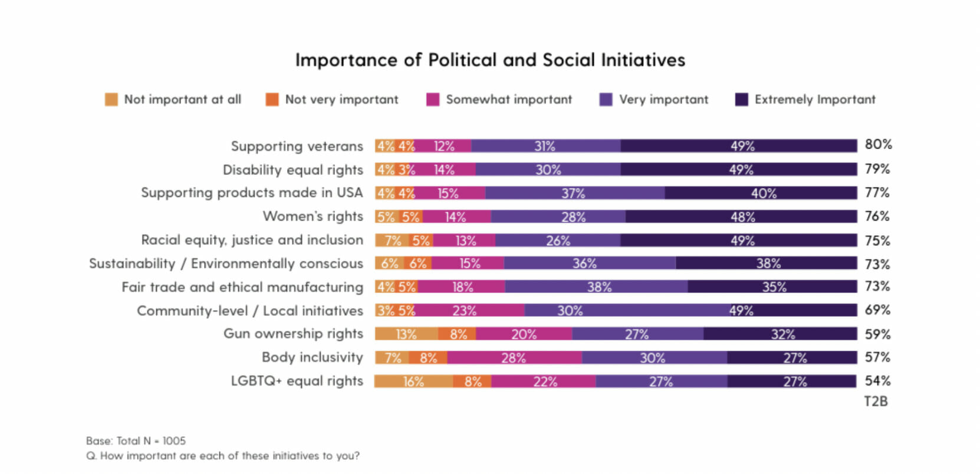Click the 'Extremely Important' legend swatch
This screenshot has width=980, height=474.
741,100
